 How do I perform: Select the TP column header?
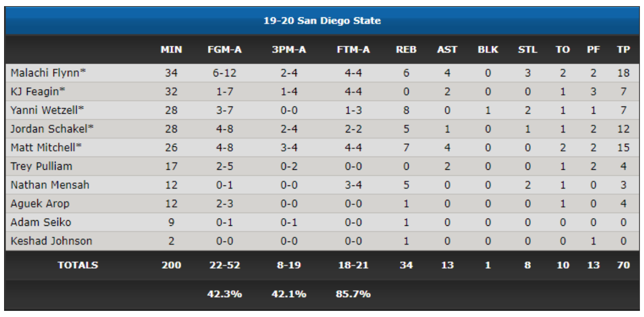coord(624,49)
